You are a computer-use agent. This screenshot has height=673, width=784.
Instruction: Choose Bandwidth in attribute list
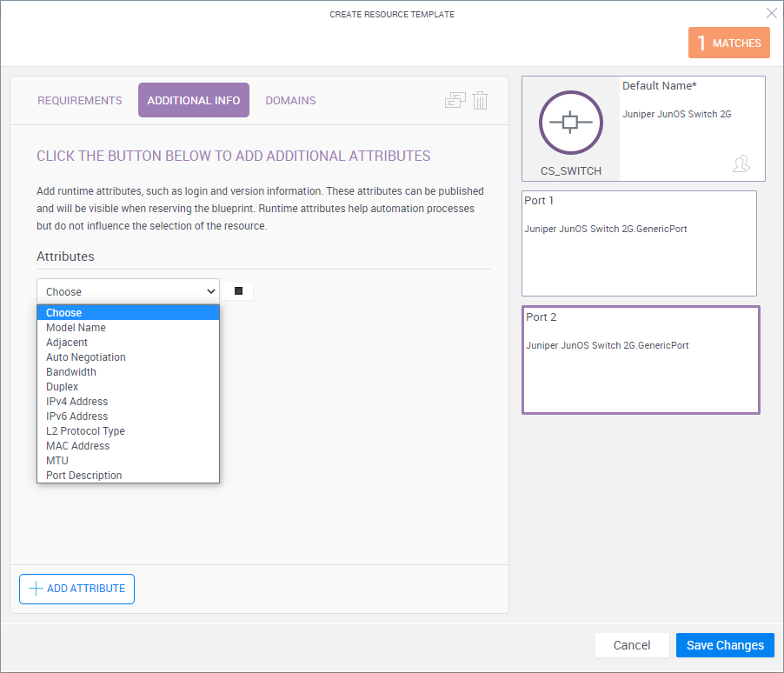[x=71, y=372]
